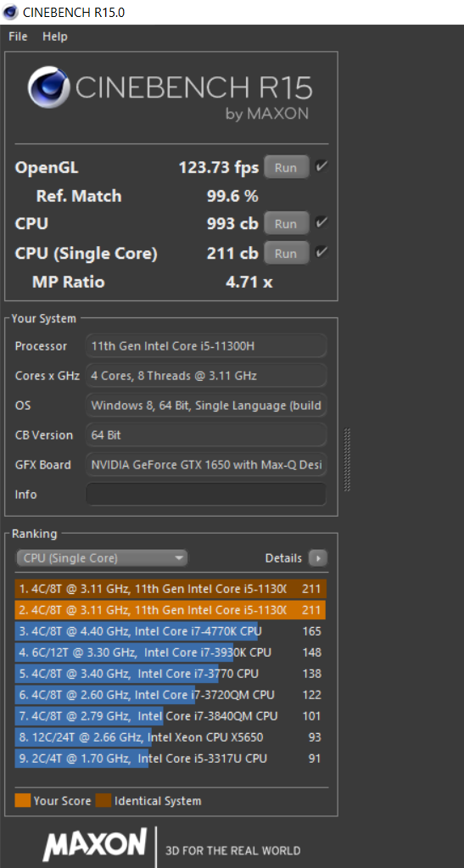This screenshot has width=464, height=868.
Task: Click the MAXON footer logo
Action: [x=95, y=845]
